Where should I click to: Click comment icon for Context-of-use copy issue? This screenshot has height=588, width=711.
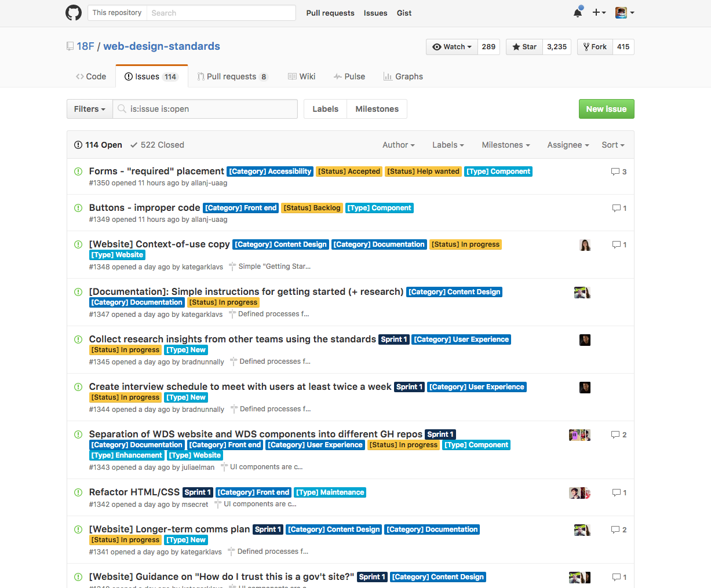tap(617, 244)
